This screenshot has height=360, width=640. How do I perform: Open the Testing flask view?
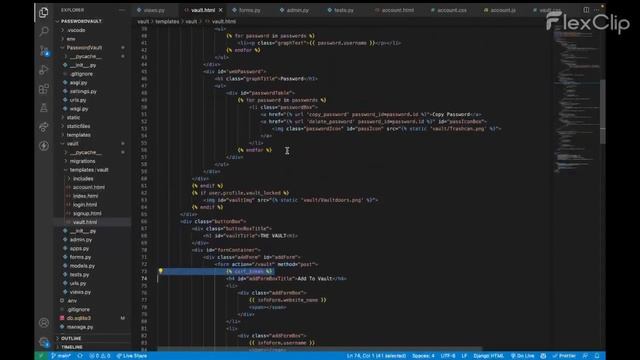coord(44,108)
